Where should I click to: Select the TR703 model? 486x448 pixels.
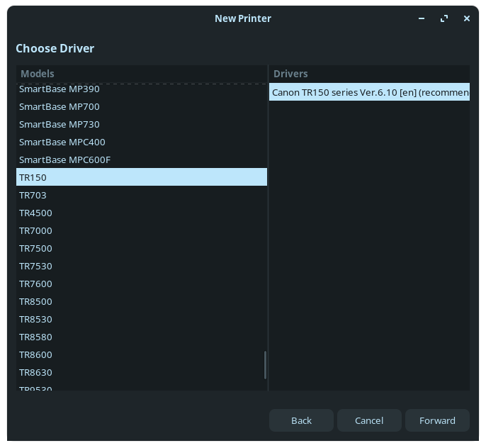[33, 195]
